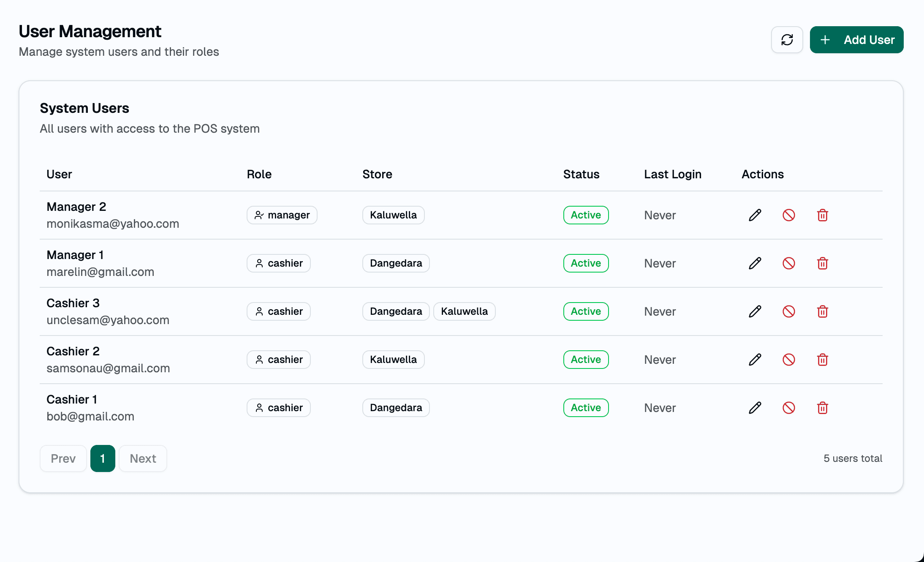924x562 pixels.
Task: Open the Kaluwella store tag for Cashier 3
Action: [464, 311]
